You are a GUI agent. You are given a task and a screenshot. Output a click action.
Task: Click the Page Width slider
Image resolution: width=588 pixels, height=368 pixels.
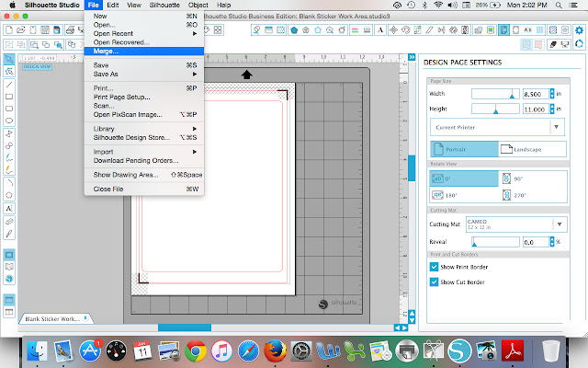point(495,94)
